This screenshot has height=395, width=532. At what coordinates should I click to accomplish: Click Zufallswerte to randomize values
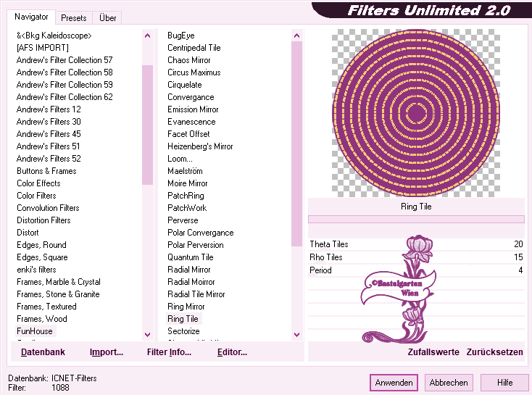tap(433, 352)
